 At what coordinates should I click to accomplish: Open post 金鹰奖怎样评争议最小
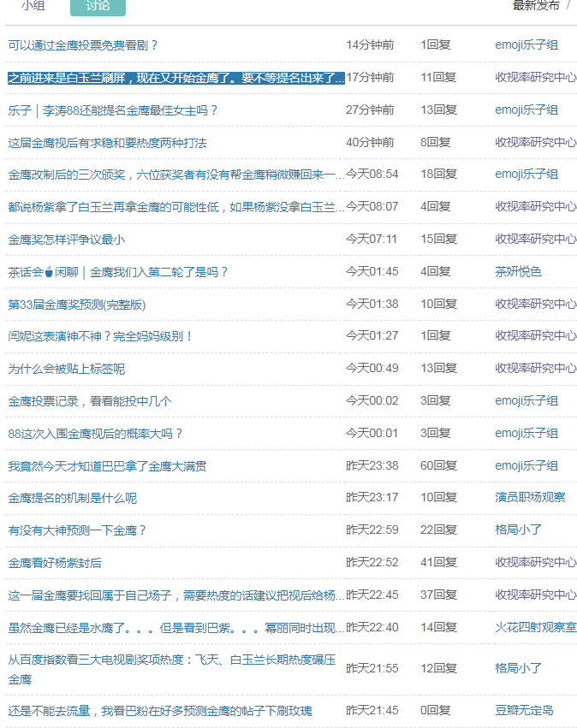coord(67,240)
